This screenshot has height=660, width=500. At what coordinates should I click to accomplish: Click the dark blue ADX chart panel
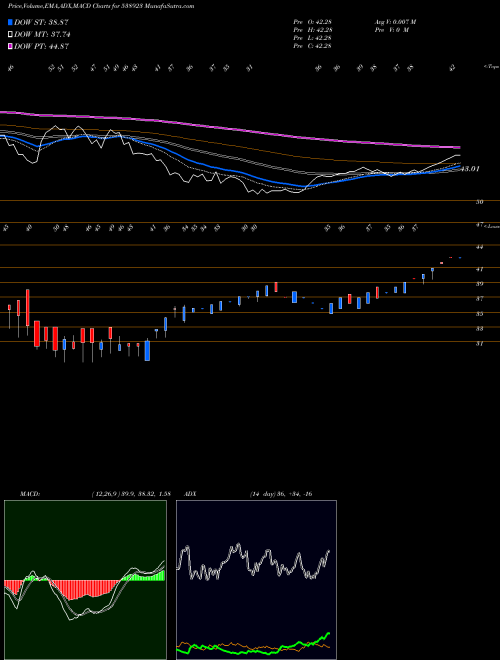click(256, 580)
